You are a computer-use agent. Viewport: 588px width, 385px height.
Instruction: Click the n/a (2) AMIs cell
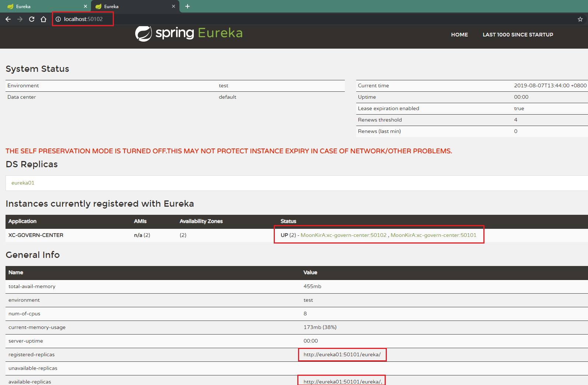point(142,235)
